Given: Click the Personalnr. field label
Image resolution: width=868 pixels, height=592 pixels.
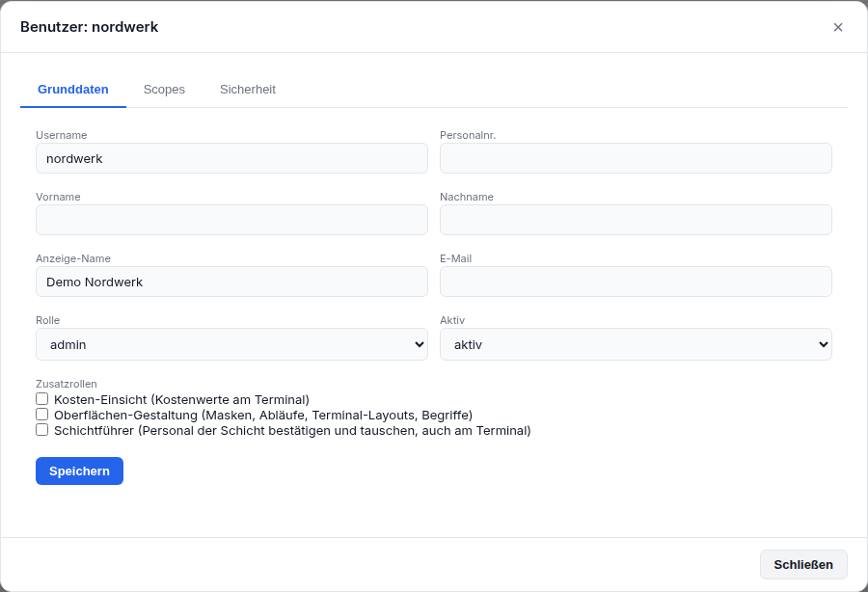Looking at the screenshot, I should [468, 135].
